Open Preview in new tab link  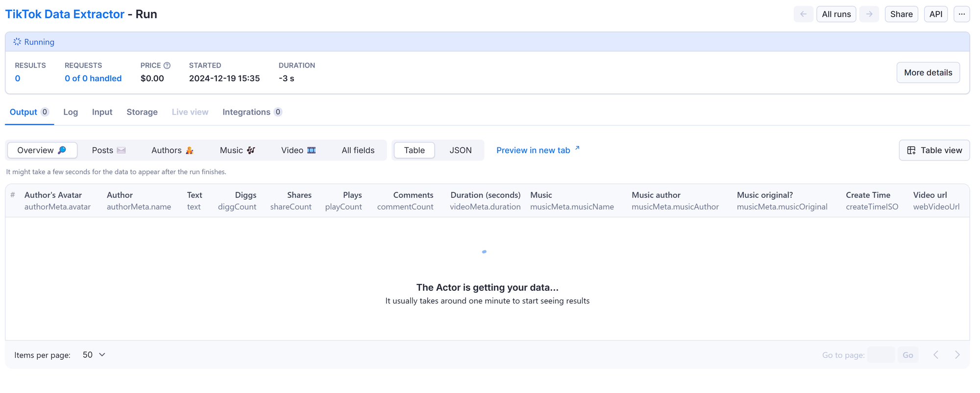pyautogui.click(x=538, y=150)
